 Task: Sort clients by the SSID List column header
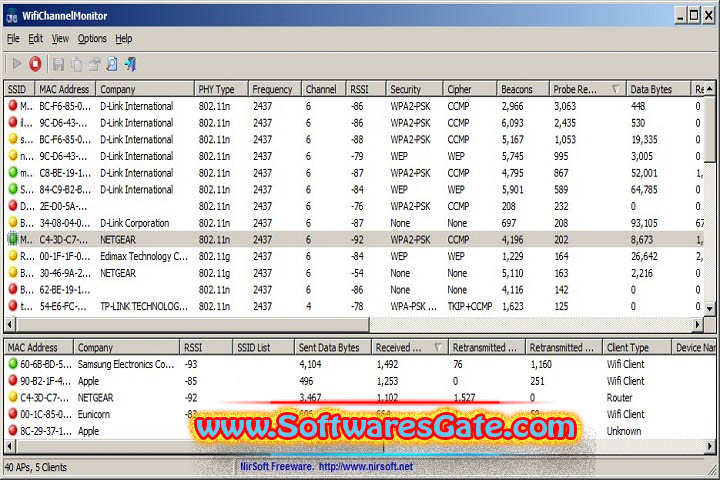(264, 347)
